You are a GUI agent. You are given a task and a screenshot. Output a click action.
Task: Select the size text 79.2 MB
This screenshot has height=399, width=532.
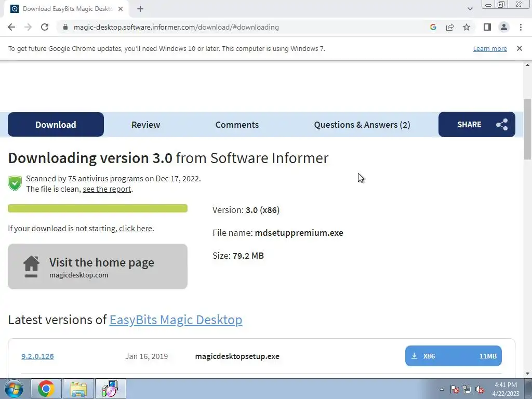coord(248,256)
